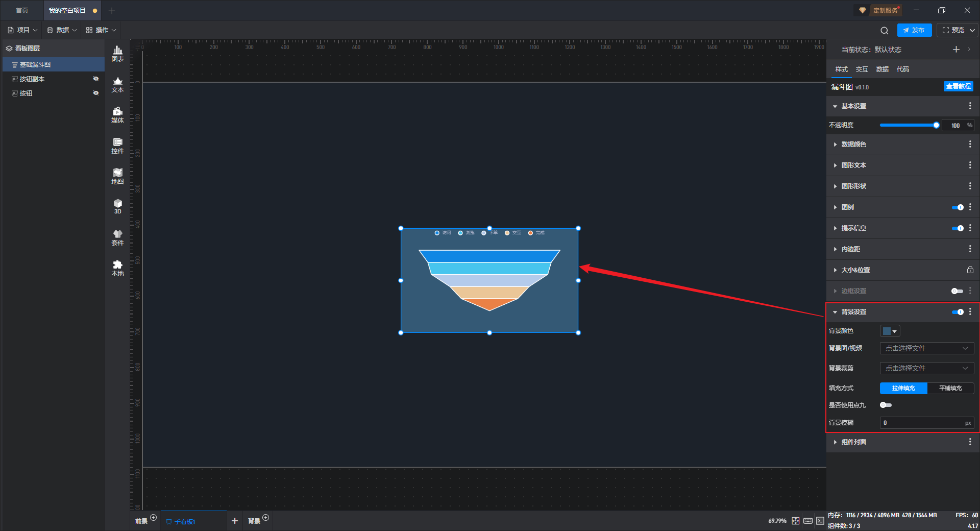Enable the 边框设置 border switch
980x531 pixels.
click(957, 291)
